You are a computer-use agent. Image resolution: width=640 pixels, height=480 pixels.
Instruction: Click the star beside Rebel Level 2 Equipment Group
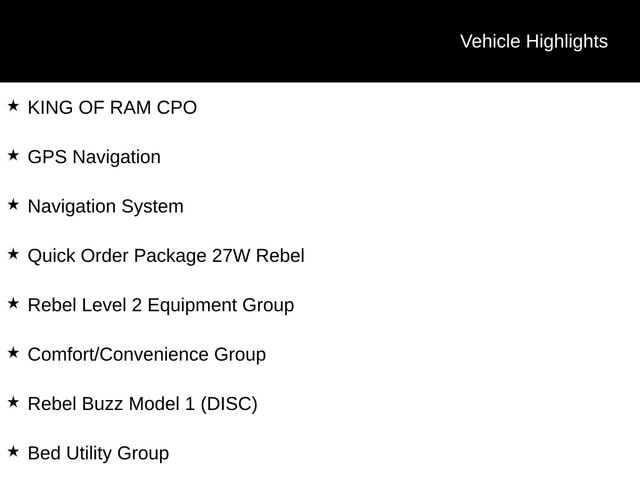click(x=13, y=304)
